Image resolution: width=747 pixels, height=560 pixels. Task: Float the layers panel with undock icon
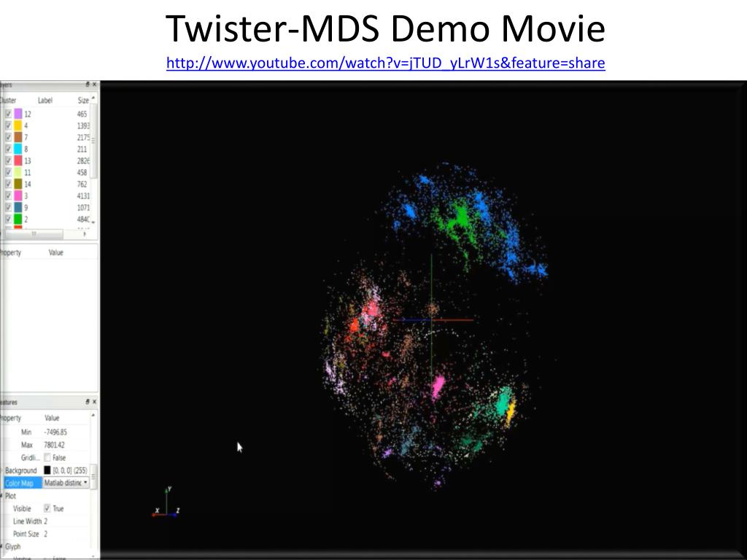(88, 85)
